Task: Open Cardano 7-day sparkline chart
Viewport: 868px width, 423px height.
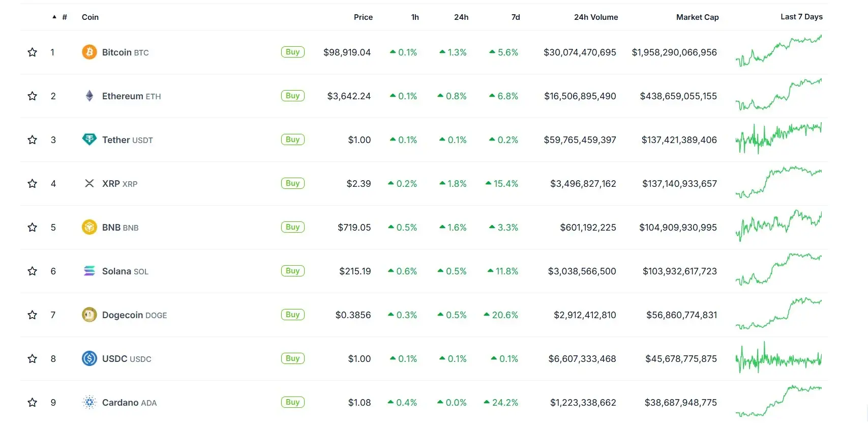Action: coord(779,401)
